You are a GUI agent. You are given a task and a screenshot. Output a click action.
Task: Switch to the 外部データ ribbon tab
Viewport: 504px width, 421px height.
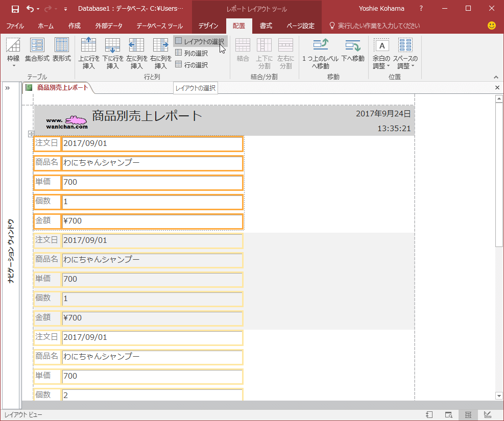click(x=109, y=26)
